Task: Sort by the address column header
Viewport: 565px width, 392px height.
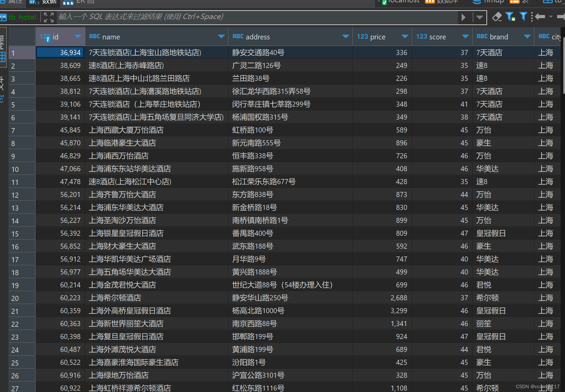Action: pos(258,37)
